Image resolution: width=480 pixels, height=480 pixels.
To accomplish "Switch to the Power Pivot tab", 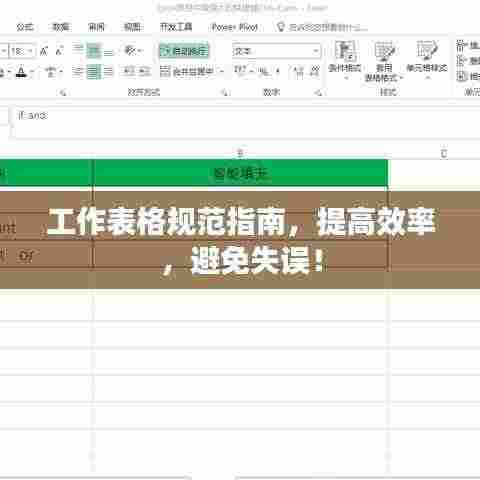I will (235, 27).
